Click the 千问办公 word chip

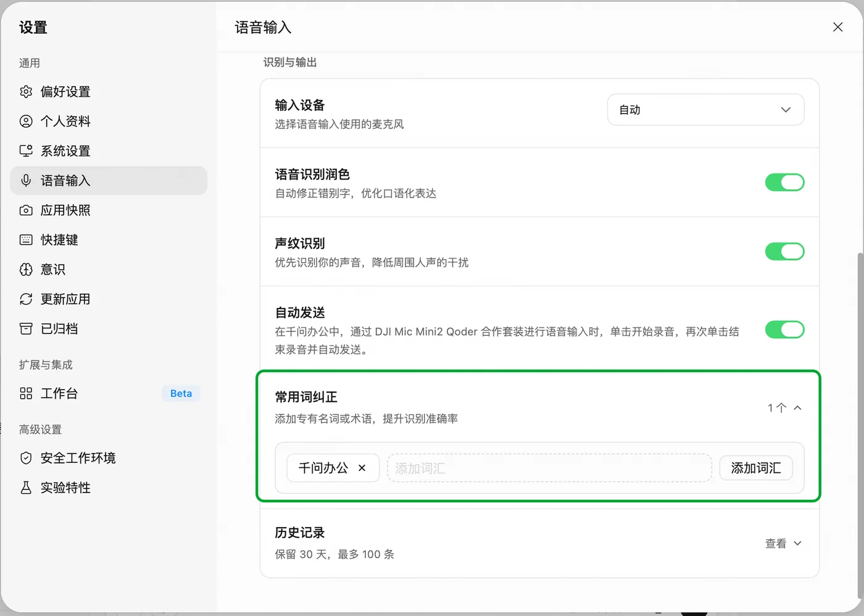pos(333,468)
